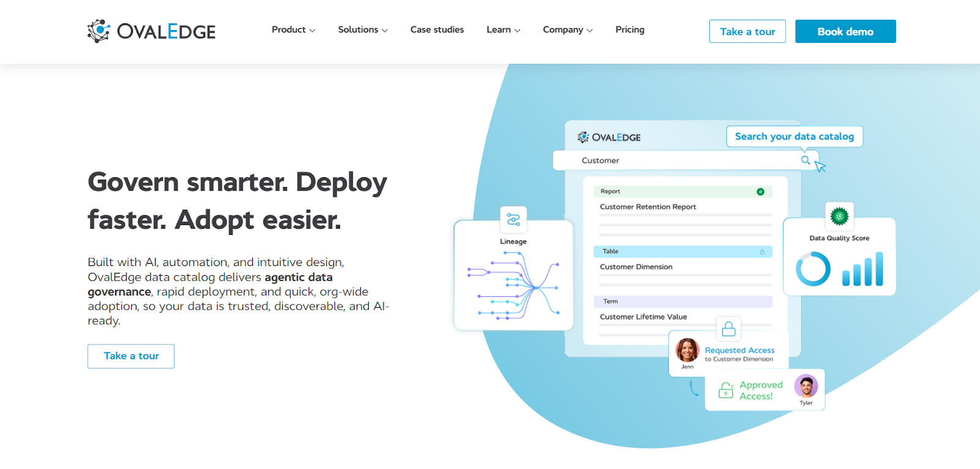Screen dimensions: 980x469
Task: Click the search magnifier icon in illustration
Action: (805, 160)
